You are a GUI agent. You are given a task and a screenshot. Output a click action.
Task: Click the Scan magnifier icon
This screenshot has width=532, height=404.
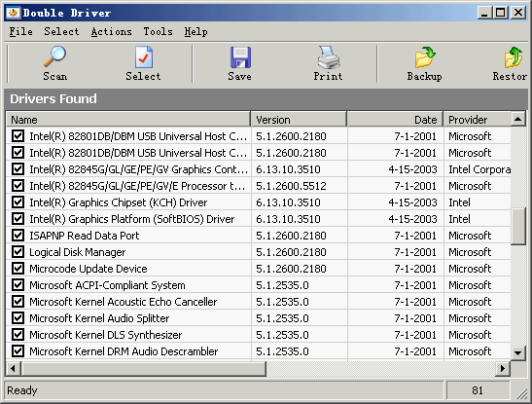point(55,56)
